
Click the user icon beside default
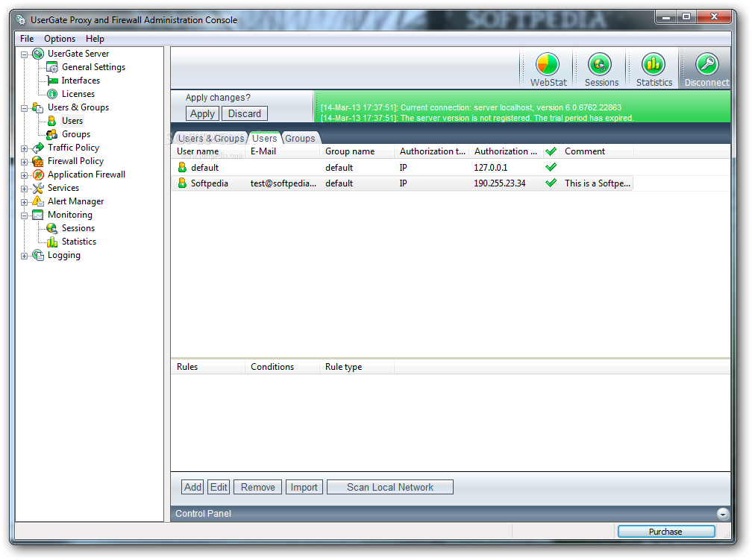click(x=182, y=167)
